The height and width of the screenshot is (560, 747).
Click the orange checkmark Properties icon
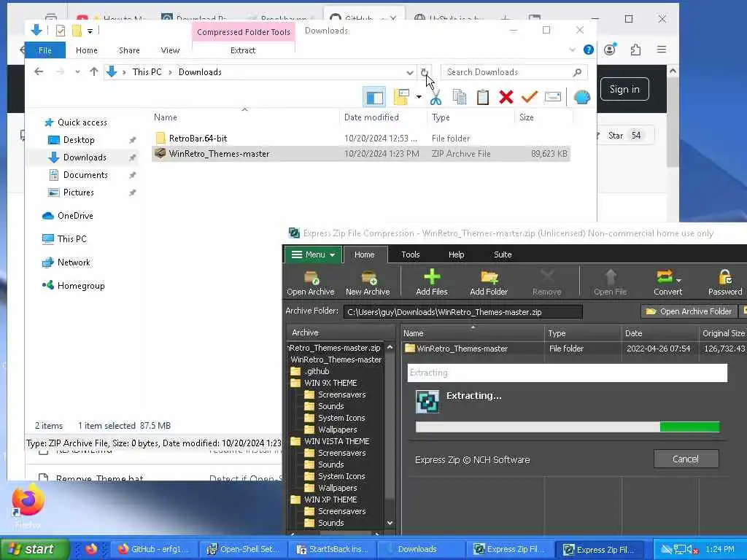530,97
